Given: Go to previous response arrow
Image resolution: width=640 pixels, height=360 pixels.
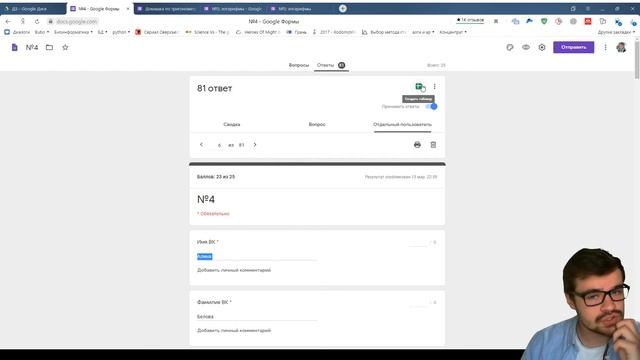Looking at the screenshot, I should pos(201,144).
